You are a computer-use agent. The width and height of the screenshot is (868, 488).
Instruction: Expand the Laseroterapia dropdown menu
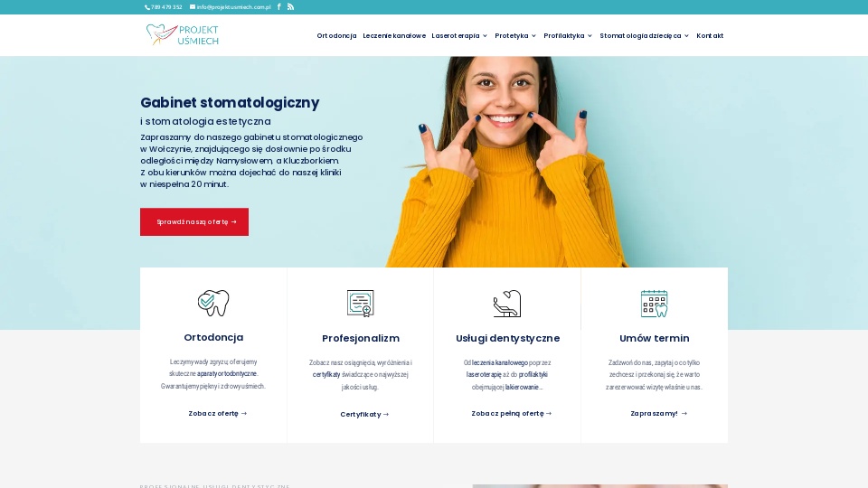point(459,35)
